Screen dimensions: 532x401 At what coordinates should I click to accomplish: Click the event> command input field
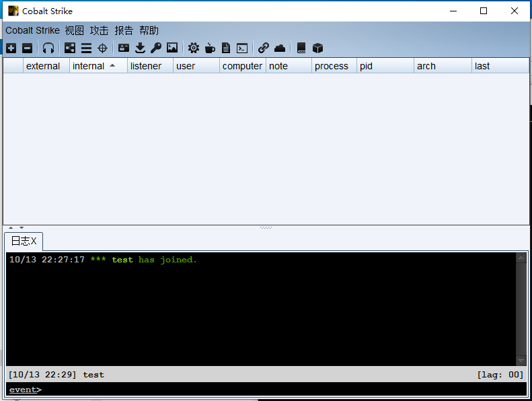tap(269, 390)
